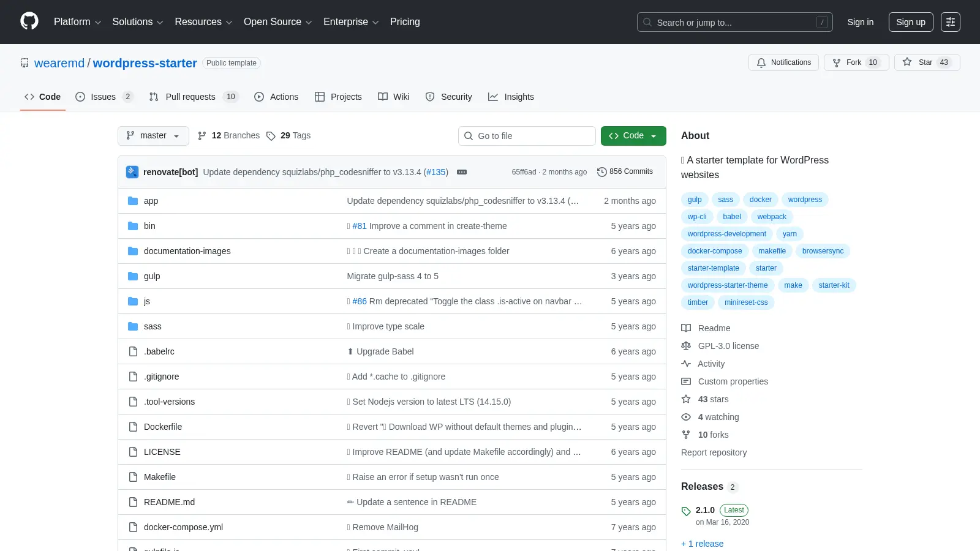
Task: View the 29 Tags list
Action: [288, 136]
